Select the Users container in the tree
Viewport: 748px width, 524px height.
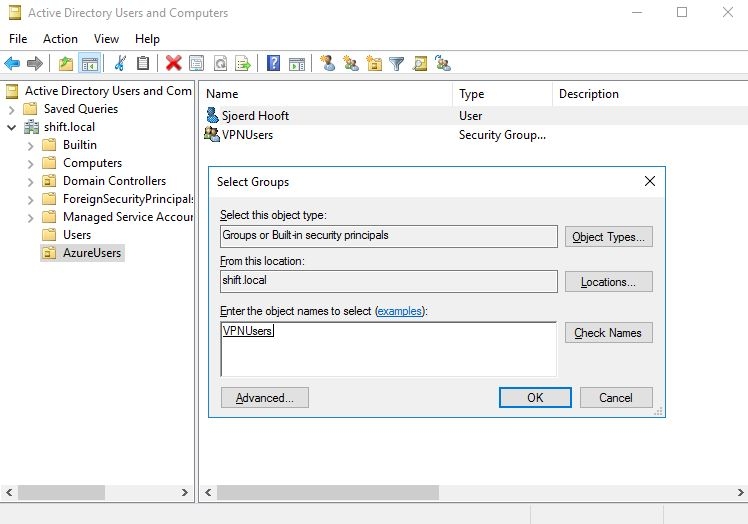pos(76,235)
